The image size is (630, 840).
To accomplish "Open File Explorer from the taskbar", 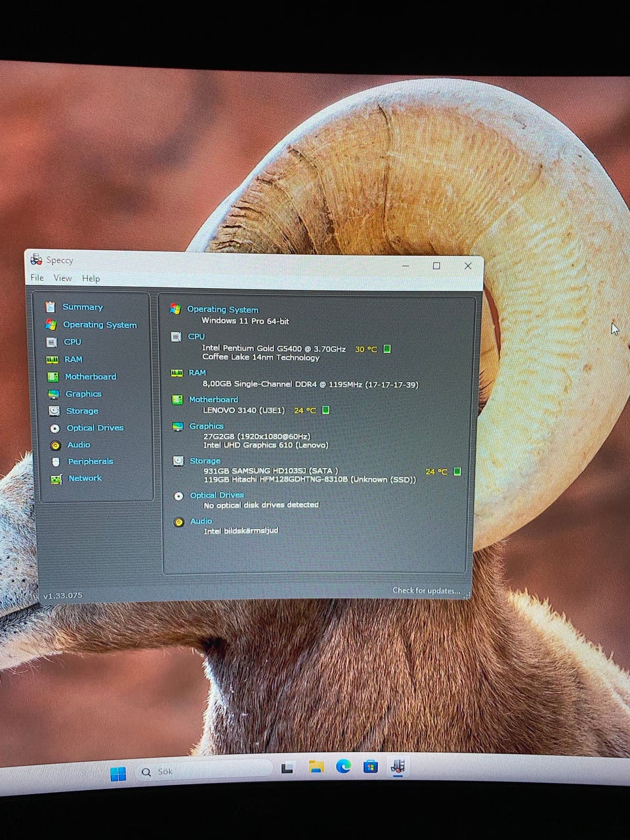I will pyautogui.click(x=316, y=767).
